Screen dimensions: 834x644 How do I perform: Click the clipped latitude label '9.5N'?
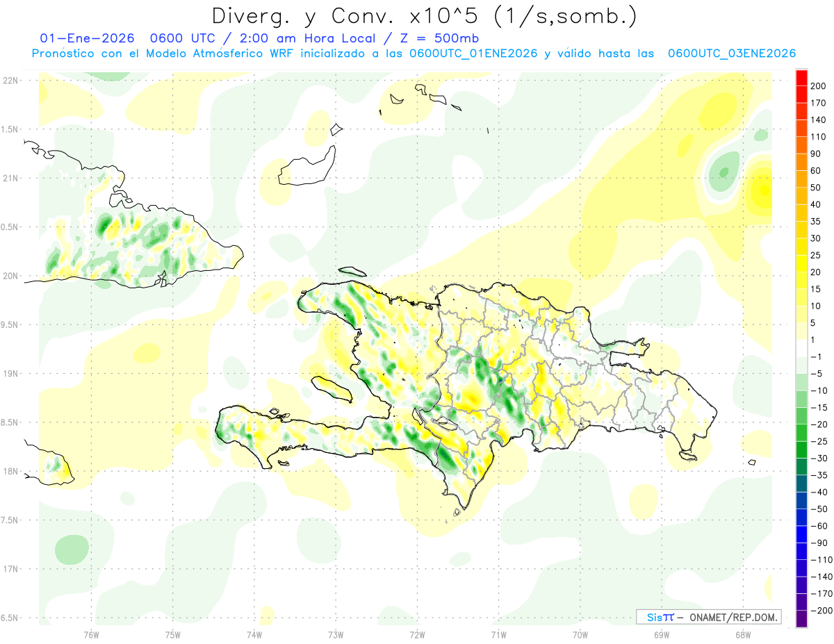pyautogui.click(x=10, y=324)
